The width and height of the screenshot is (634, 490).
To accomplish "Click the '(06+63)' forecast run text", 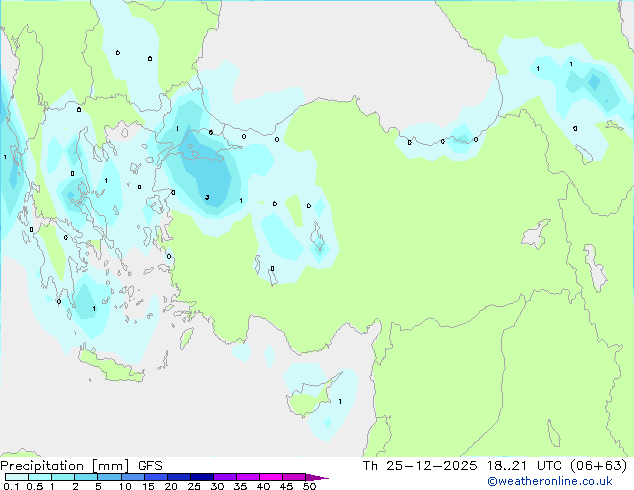I will (x=598, y=466).
